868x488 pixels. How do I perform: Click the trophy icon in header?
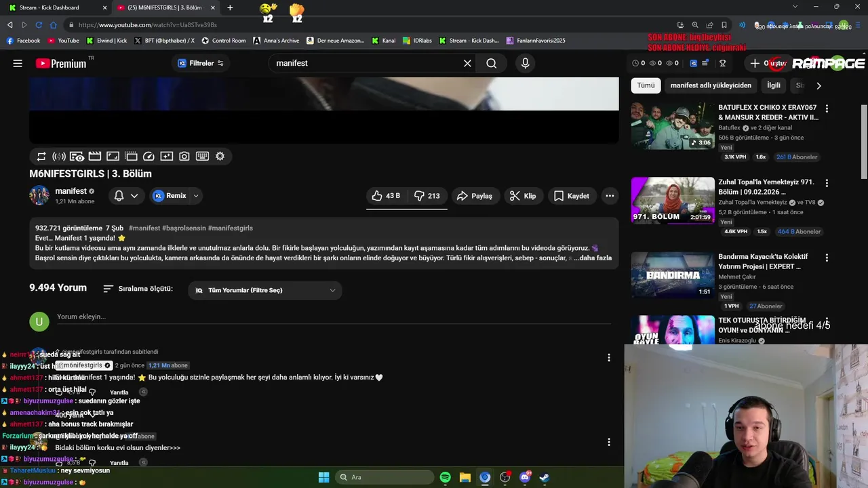[723, 63]
